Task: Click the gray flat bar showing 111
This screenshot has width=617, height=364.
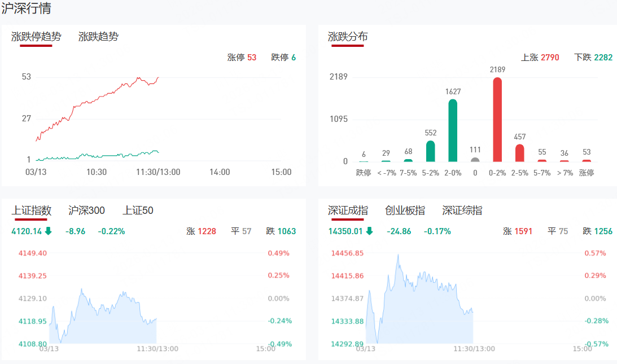Action: point(475,160)
